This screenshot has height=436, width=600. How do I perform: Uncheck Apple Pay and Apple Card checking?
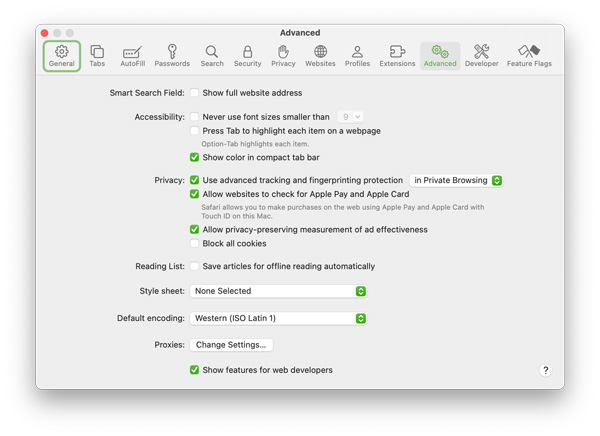(x=194, y=194)
